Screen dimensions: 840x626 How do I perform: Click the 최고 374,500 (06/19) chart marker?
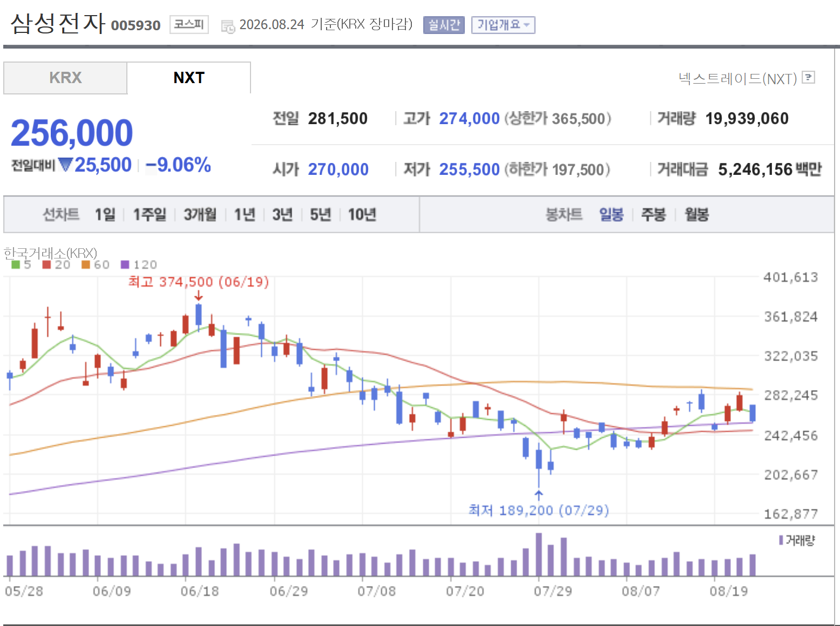point(198,282)
